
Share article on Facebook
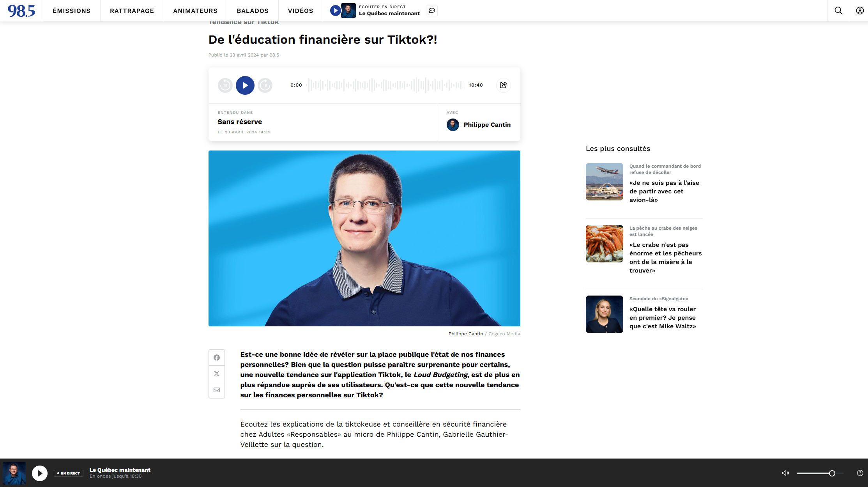[217, 358]
